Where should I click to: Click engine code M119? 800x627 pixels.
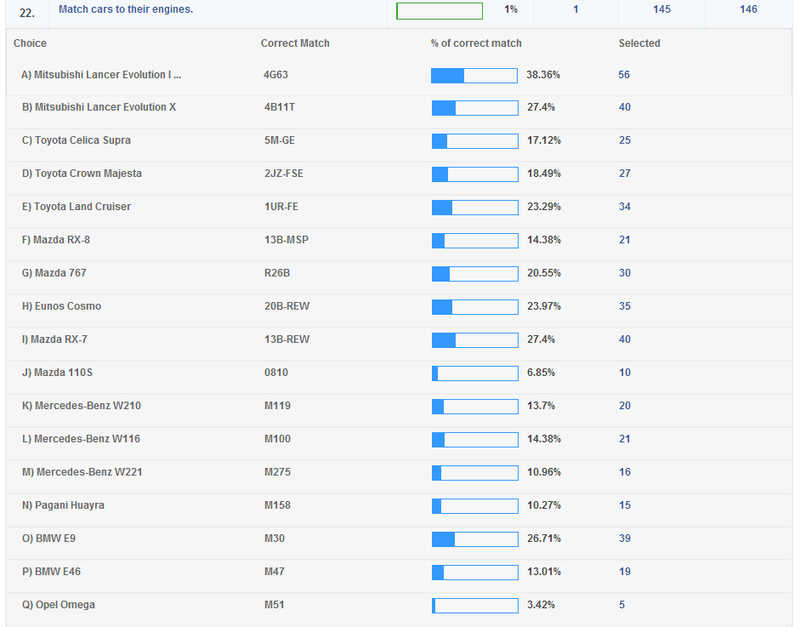[x=277, y=406]
